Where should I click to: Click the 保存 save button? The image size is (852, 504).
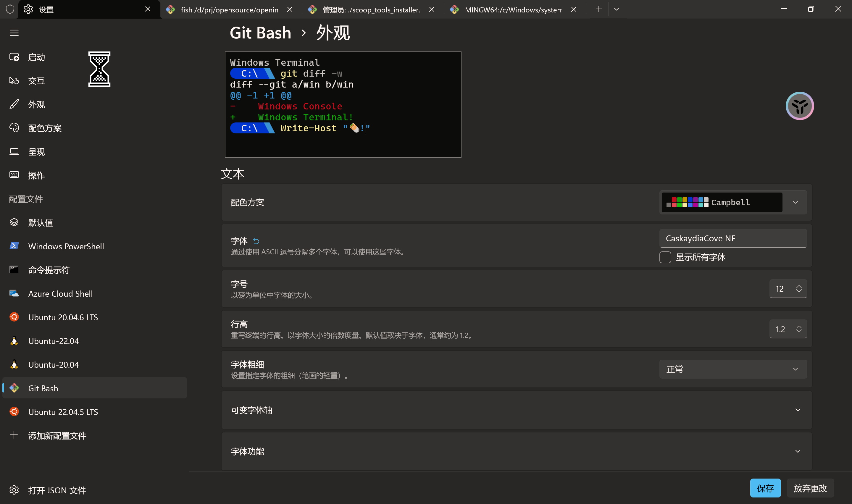tap(765, 488)
